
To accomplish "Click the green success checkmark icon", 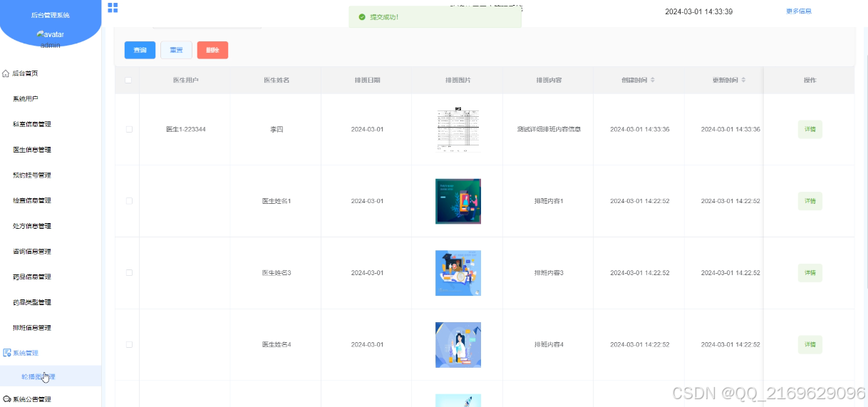I will pos(362,16).
